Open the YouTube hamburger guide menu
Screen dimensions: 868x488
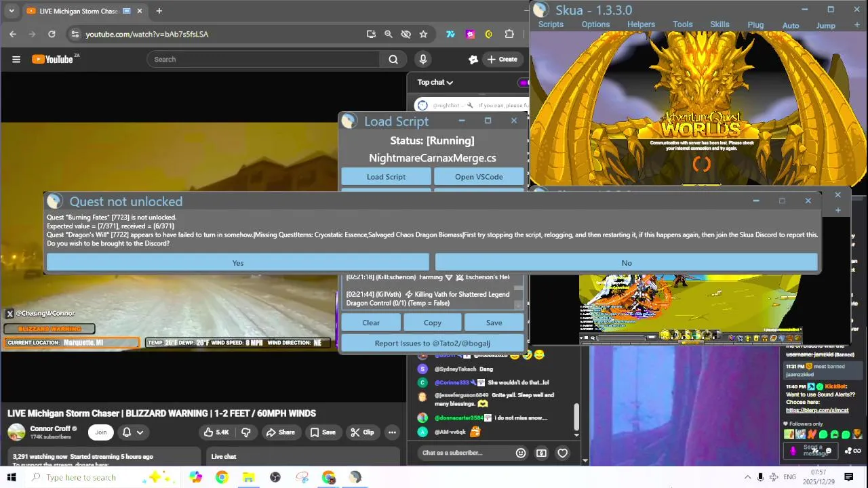(x=16, y=59)
